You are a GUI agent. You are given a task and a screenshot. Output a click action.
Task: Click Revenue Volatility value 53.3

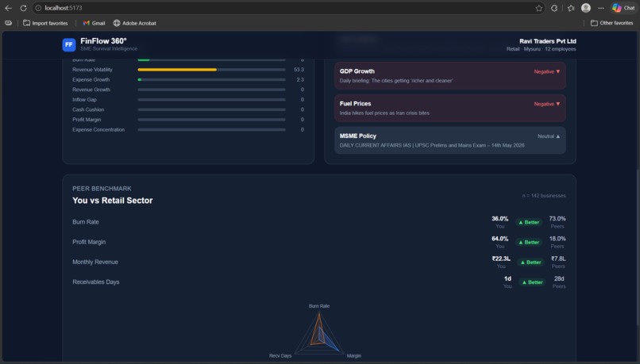click(299, 70)
